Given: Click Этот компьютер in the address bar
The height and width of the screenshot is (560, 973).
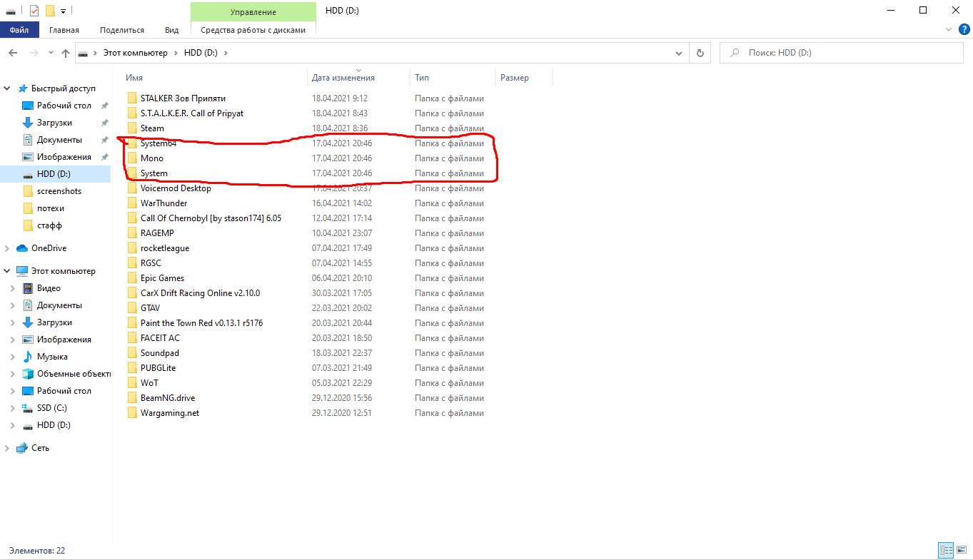Looking at the screenshot, I should point(135,53).
